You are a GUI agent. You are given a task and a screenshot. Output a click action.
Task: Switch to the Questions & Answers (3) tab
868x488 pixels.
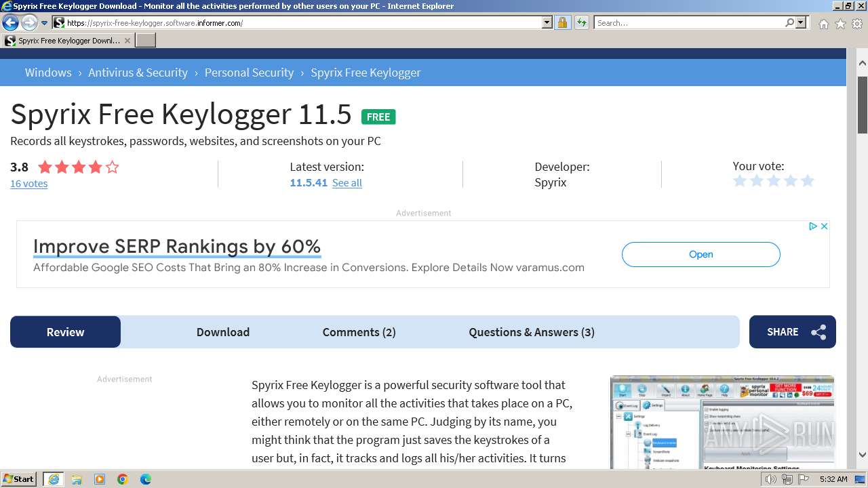[532, 332]
